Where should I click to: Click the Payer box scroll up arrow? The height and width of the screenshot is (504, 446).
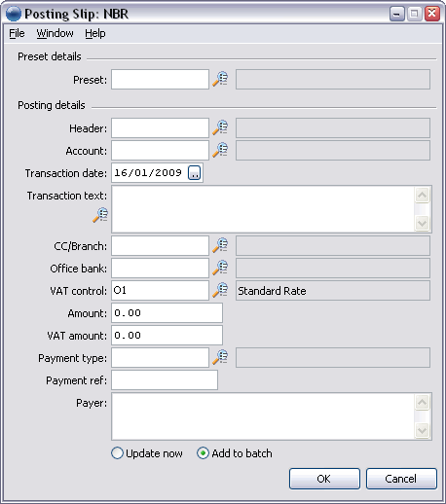(x=423, y=403)
